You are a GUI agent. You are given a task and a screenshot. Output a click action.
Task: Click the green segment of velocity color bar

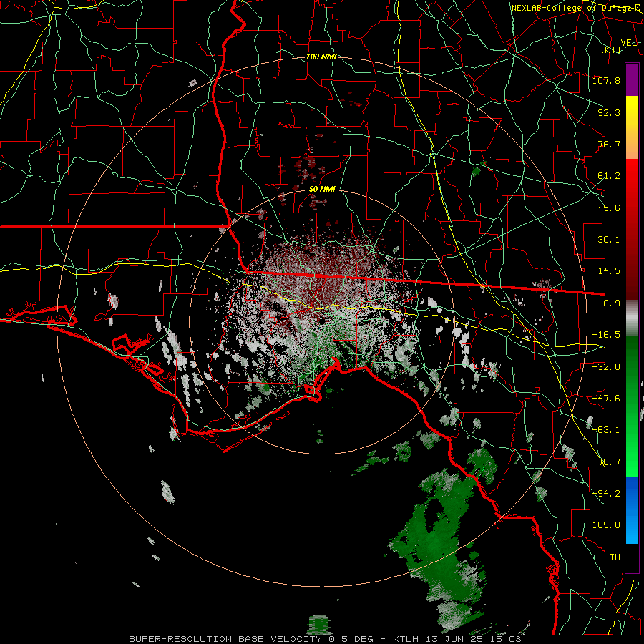(x=632, y=406)
